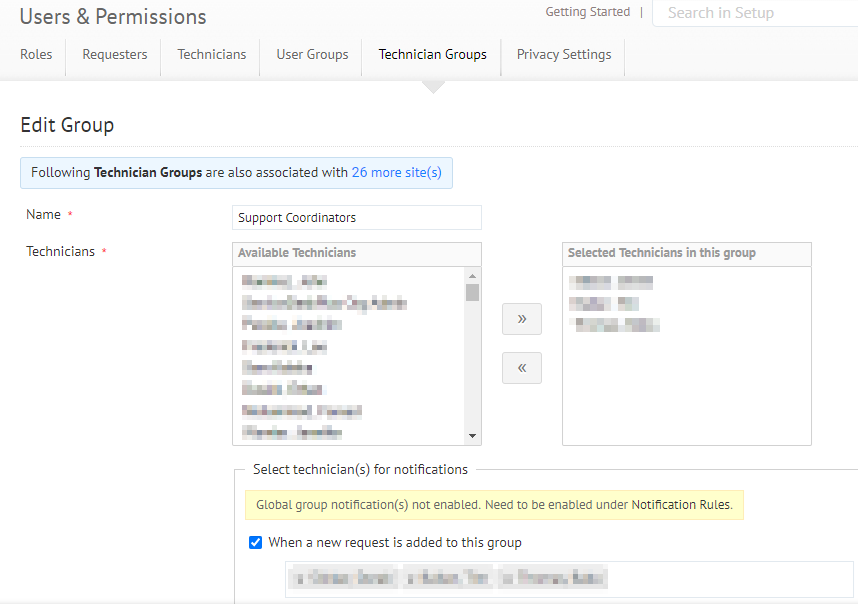The width and height of the screenshot is (858, 604).
Task: Toggle 'When a new request is added' checkbox
Action: click(255, 543)
